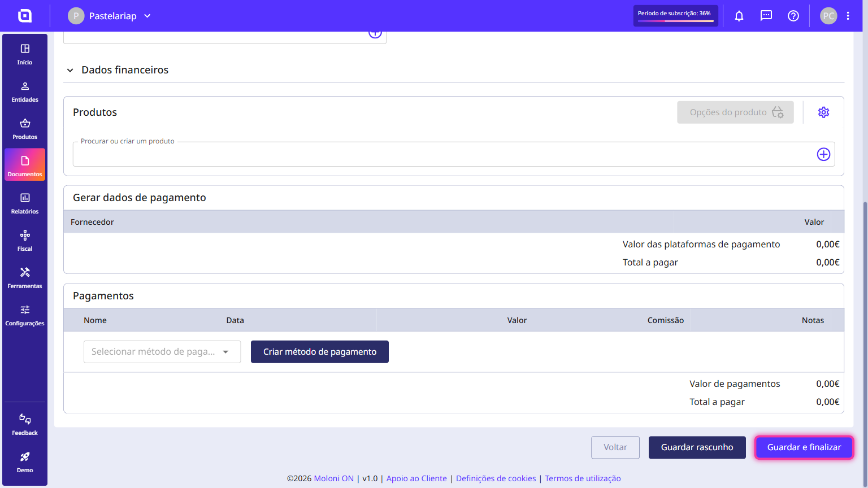This screenshot has width=868, height=488.
Task: Open the Selecionar método de pagamento dropdown
Action: point(162,352)
